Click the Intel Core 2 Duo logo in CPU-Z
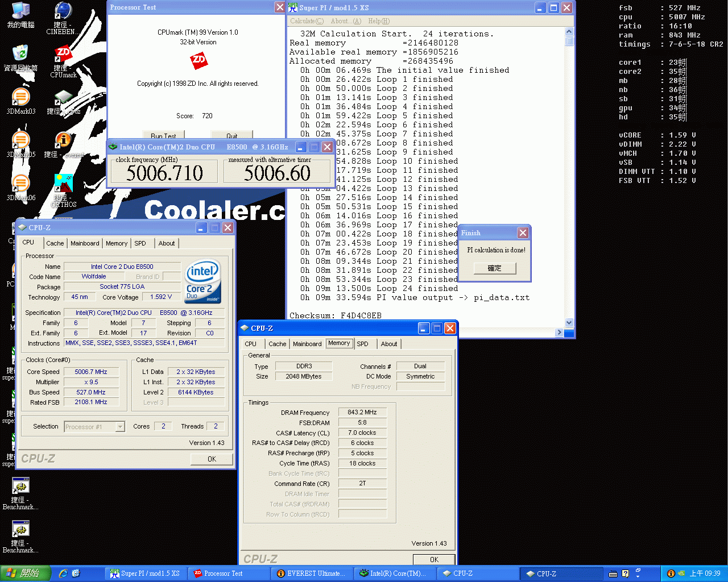This screenshot has width=728, height=582. pyautogui.click(x=203, y=282)
